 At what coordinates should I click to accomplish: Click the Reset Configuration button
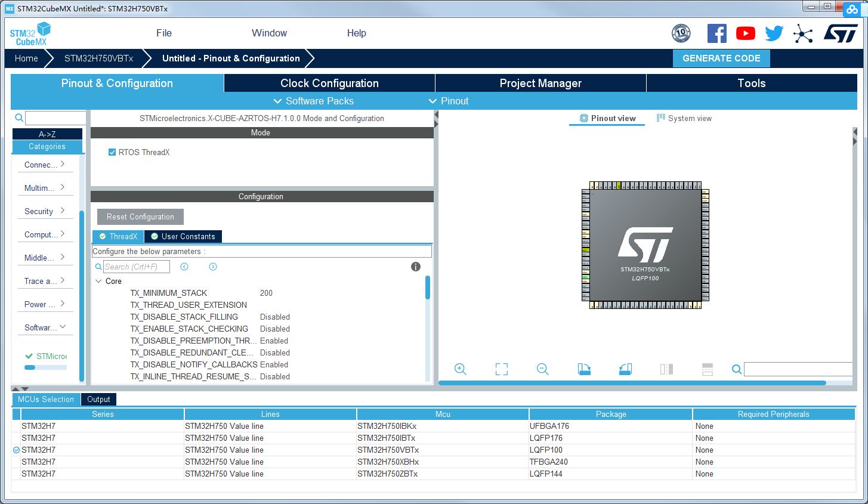(140, 217)
